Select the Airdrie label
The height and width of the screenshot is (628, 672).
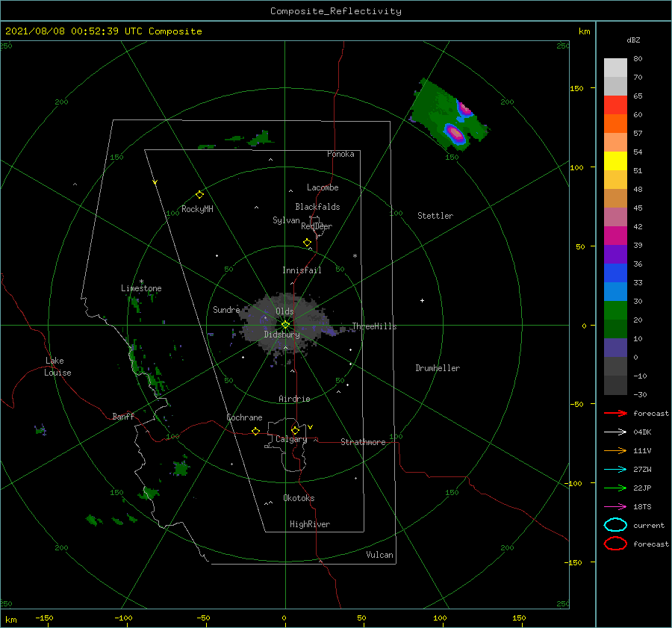coord(294,399)
